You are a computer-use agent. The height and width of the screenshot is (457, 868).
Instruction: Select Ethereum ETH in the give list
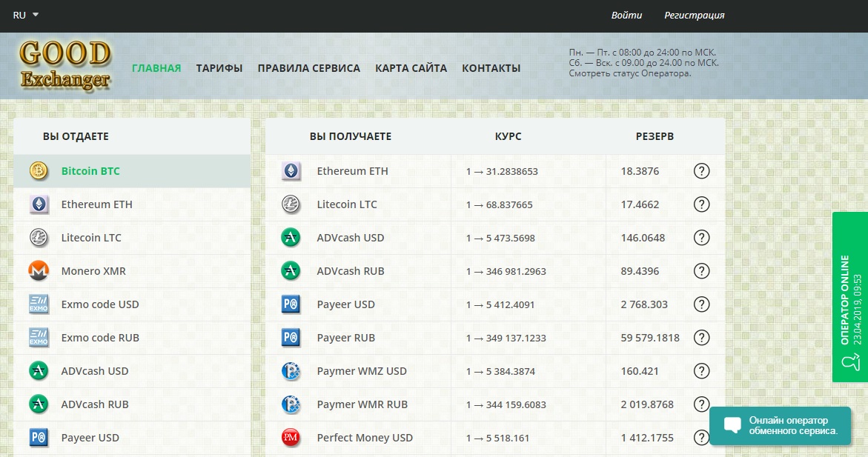96,204
